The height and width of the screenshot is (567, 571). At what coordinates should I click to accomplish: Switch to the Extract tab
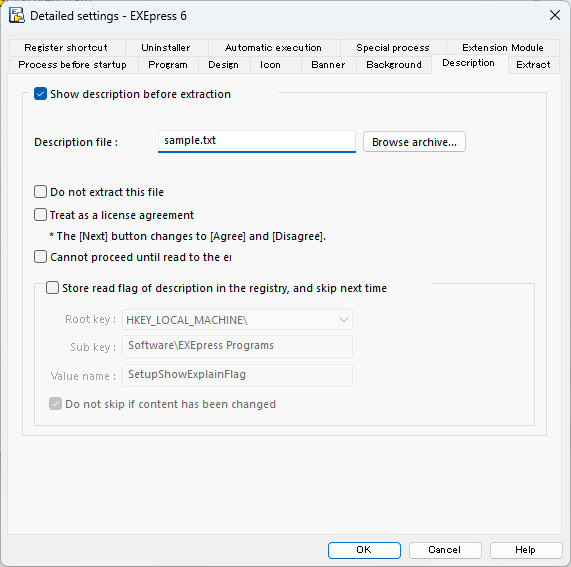(533, 65)
